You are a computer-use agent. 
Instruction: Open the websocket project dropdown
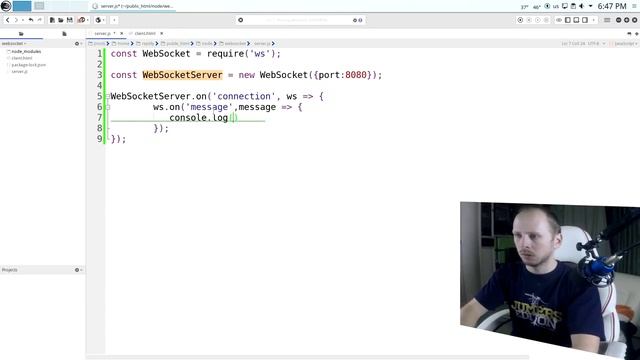(x=14, y=43)
